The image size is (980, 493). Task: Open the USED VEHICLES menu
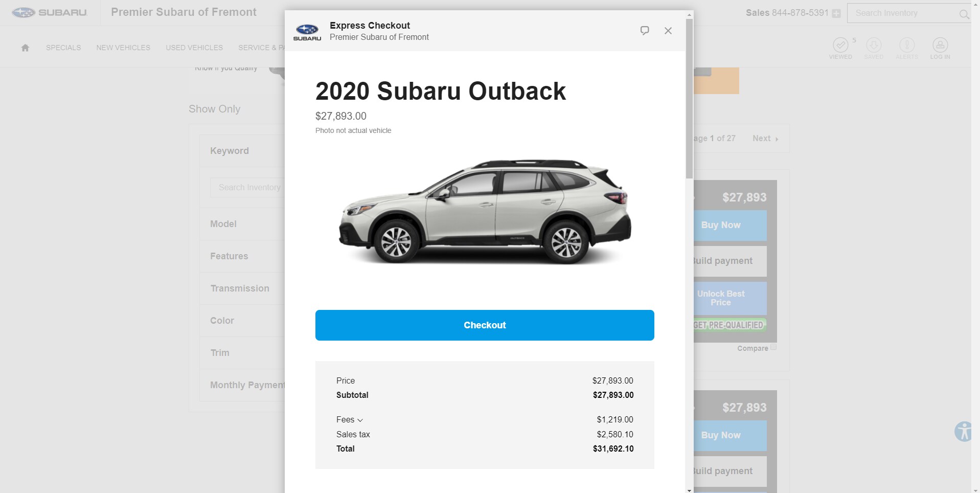[x=194, y=48]
